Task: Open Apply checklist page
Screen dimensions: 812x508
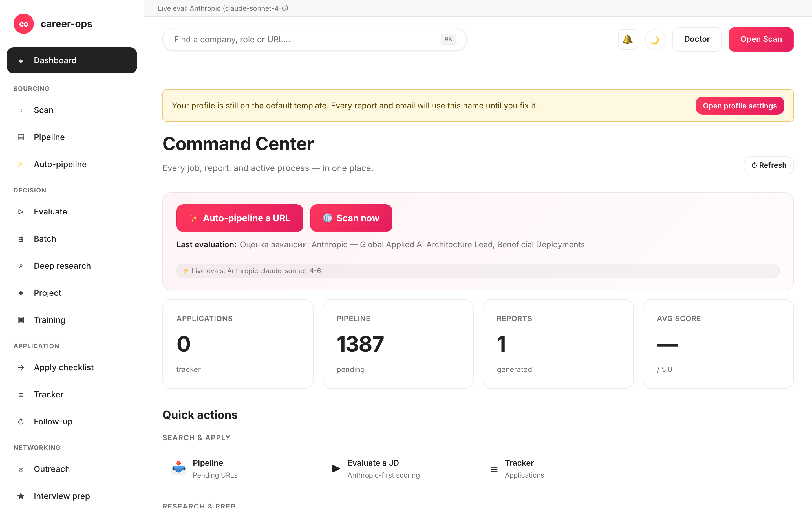Action: pos(72,367)
